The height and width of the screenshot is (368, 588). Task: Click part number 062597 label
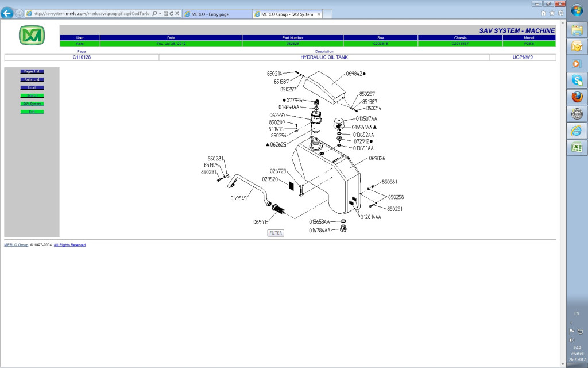277,115
